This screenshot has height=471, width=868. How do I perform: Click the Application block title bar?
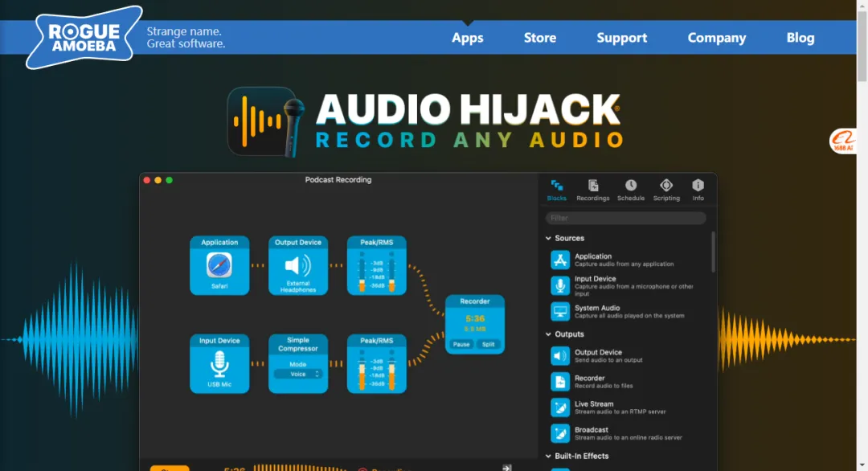click(219, 243)
